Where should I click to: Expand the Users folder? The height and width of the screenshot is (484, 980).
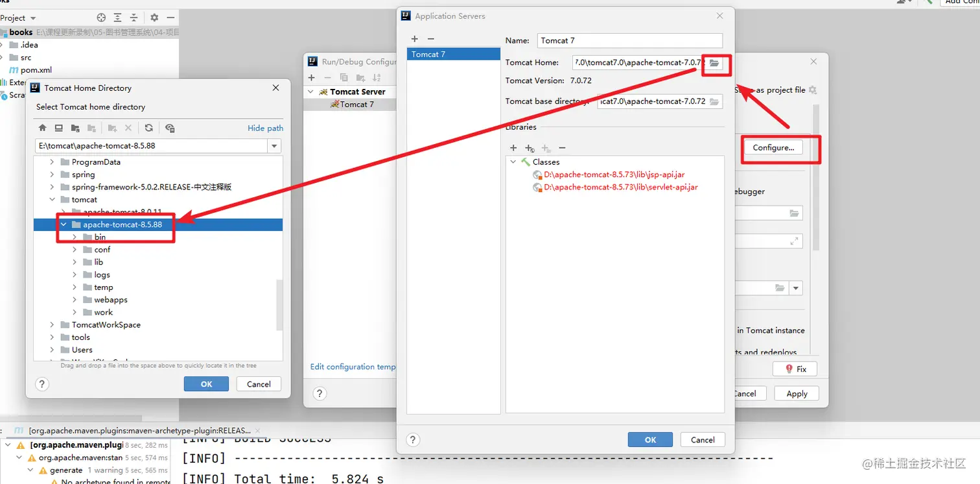[52, 350]
